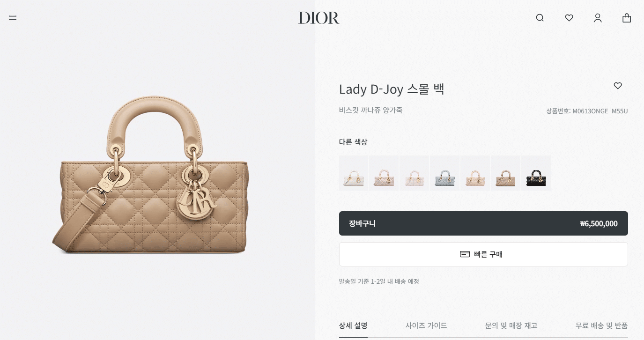Open the shopping bag icon
Screen dimensions: 644x340
point(627,18)
